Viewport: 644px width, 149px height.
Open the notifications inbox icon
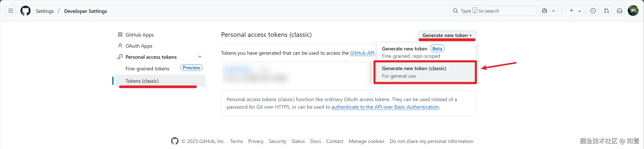(620, 11)
